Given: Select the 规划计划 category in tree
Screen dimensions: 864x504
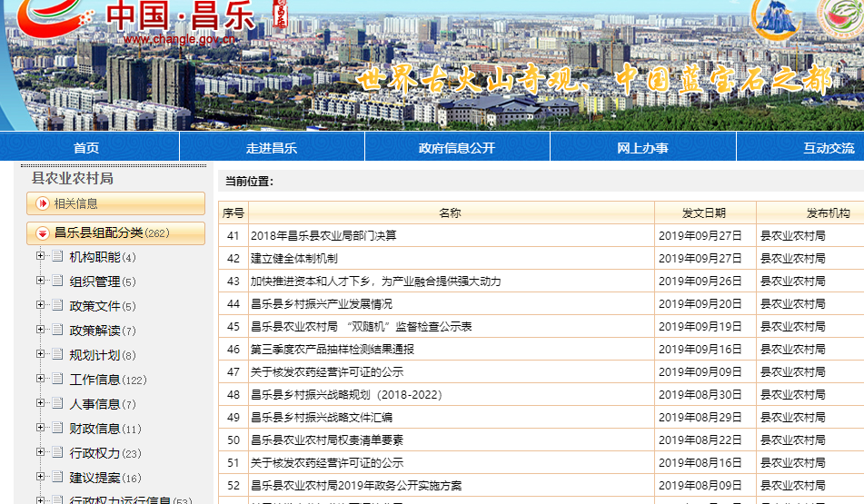Looking at the screenshot, I should (x=94, y=355).
